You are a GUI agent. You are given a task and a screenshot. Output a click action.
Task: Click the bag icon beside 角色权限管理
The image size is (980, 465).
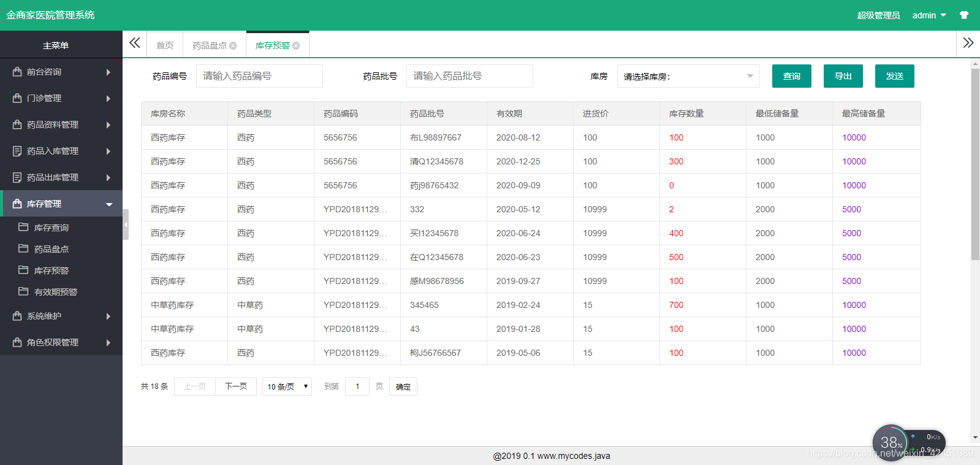coord(17,342)
